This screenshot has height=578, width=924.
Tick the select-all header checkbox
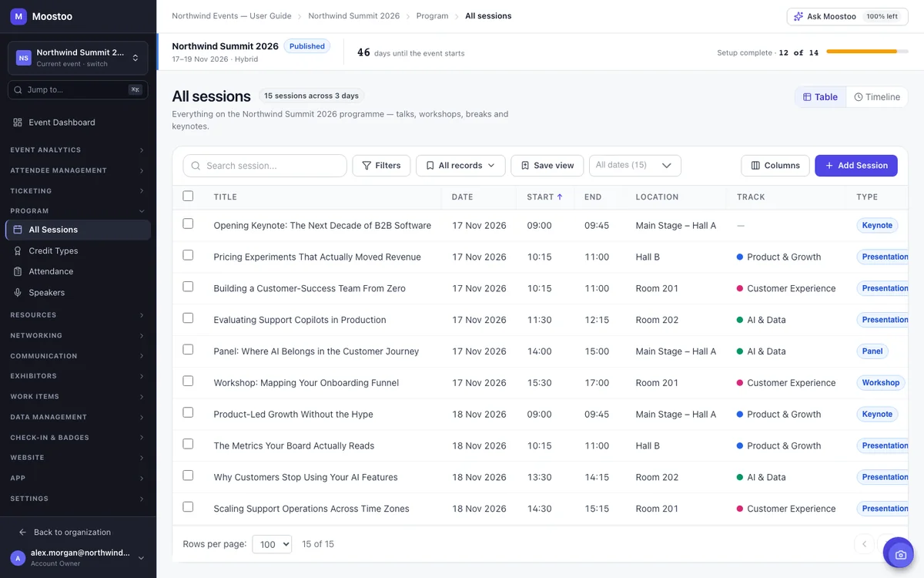[x=188, y=196]
